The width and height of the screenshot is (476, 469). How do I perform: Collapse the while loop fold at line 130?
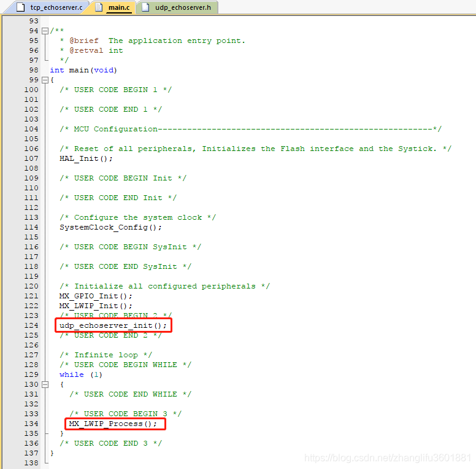coord(45,384)
